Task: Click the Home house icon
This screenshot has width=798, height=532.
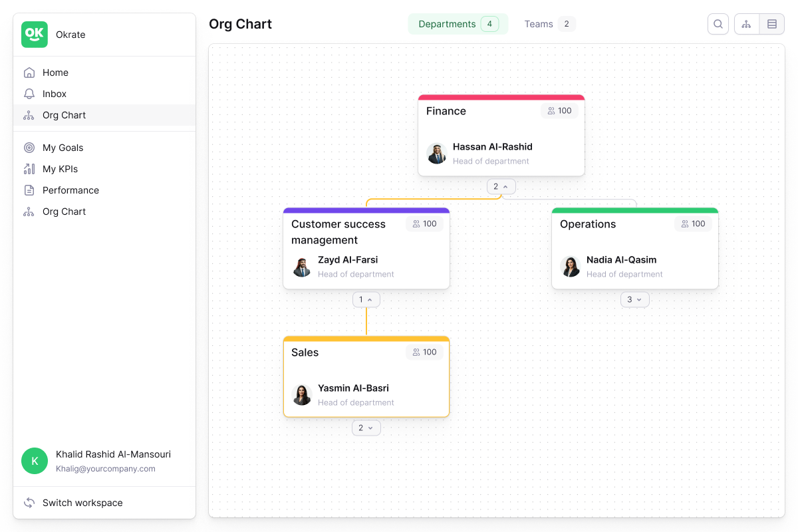Action: point(29,72)
